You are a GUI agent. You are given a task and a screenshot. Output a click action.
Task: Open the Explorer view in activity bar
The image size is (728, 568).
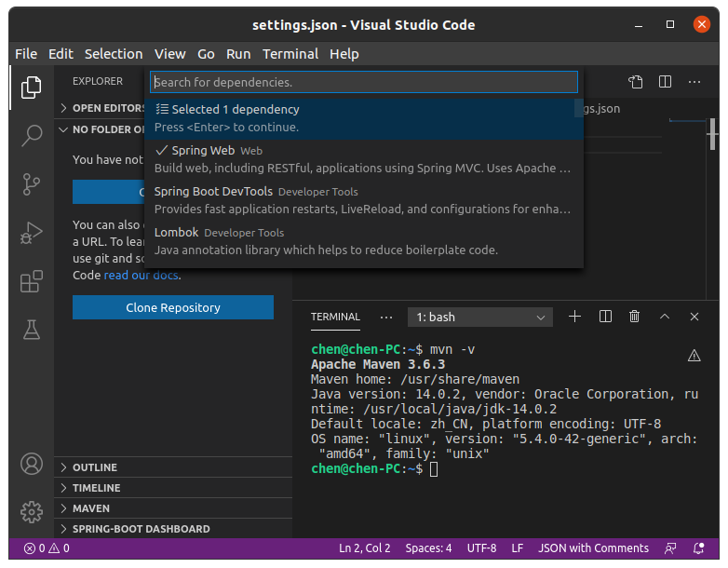tap(31, 88)
